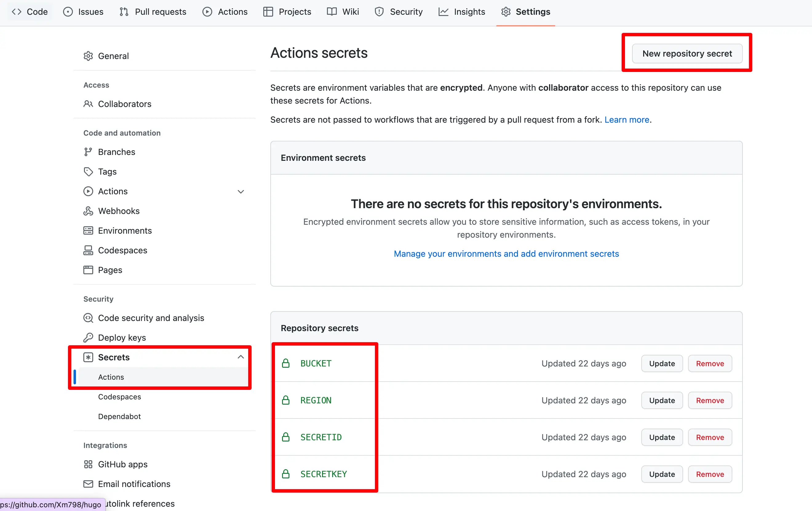
Task: Click the Webhooks icon in sidebar
Action: click(88, 211)
